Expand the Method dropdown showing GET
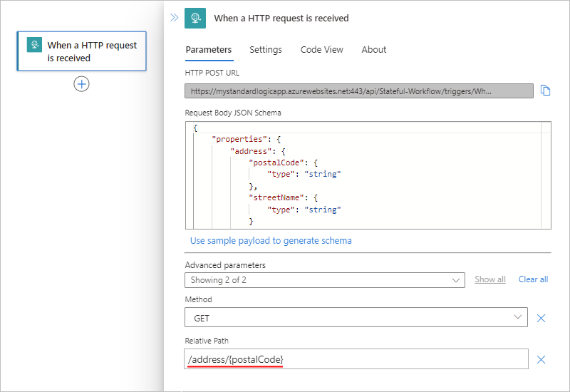The height and width of the screenshot is (392, 570). click(x=356, y=319)
